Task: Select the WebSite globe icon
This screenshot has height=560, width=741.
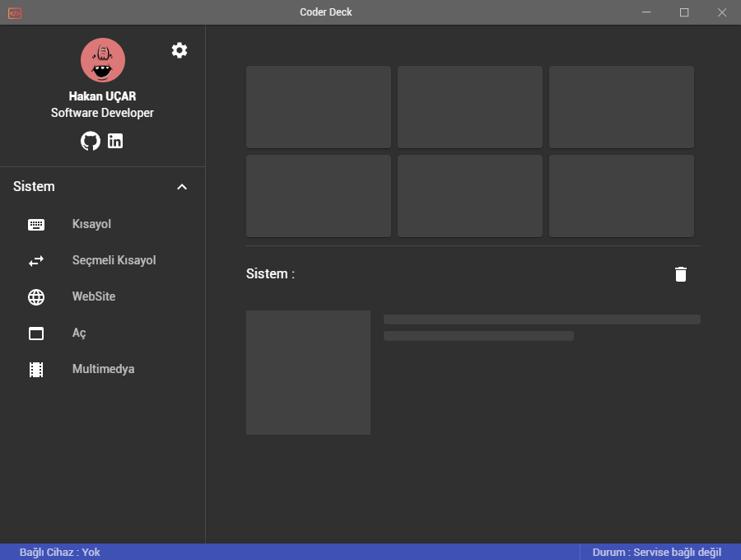Action: [x=36, y=297]
